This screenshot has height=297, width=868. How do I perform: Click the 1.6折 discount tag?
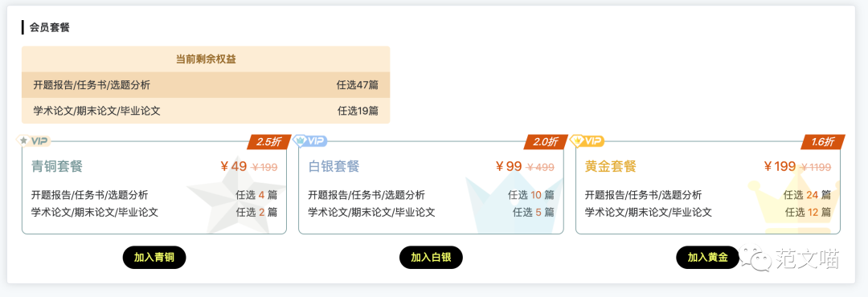point(823,141)
